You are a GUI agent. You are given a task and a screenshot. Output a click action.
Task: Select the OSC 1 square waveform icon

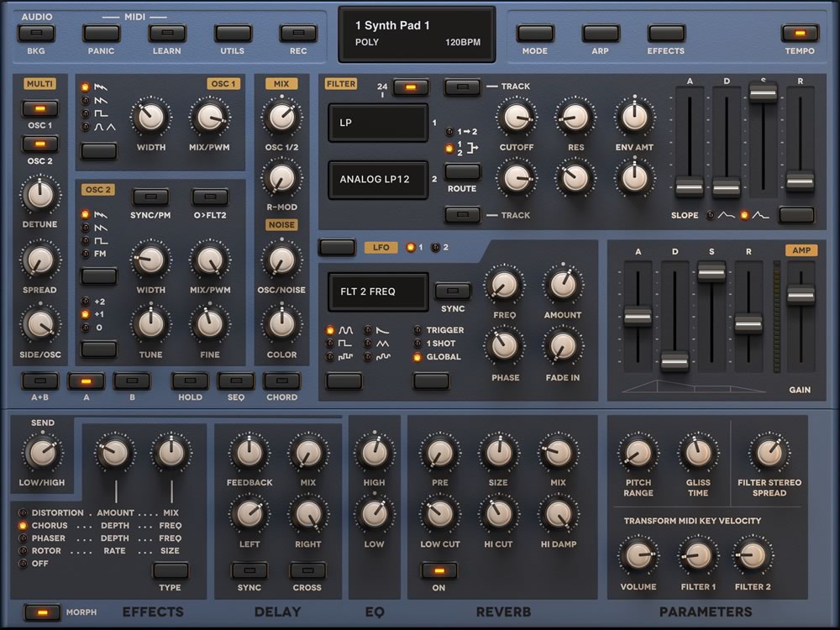101,113
